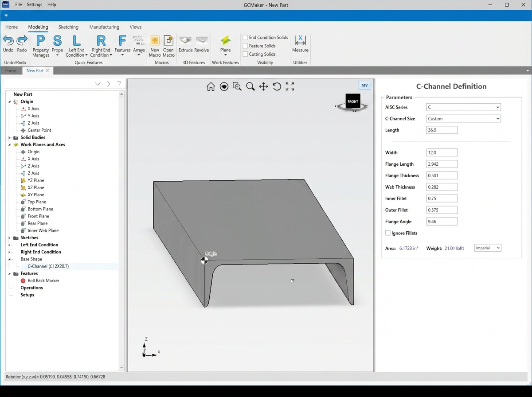Click the down chevron in tree panel
The height and width of the screenshot is (397, 532).
(98, 84)
